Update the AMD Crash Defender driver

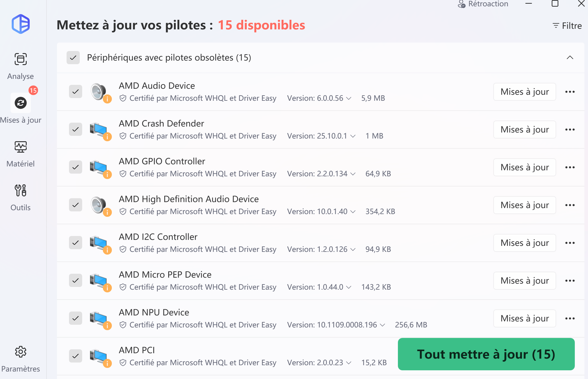point(525,130)
